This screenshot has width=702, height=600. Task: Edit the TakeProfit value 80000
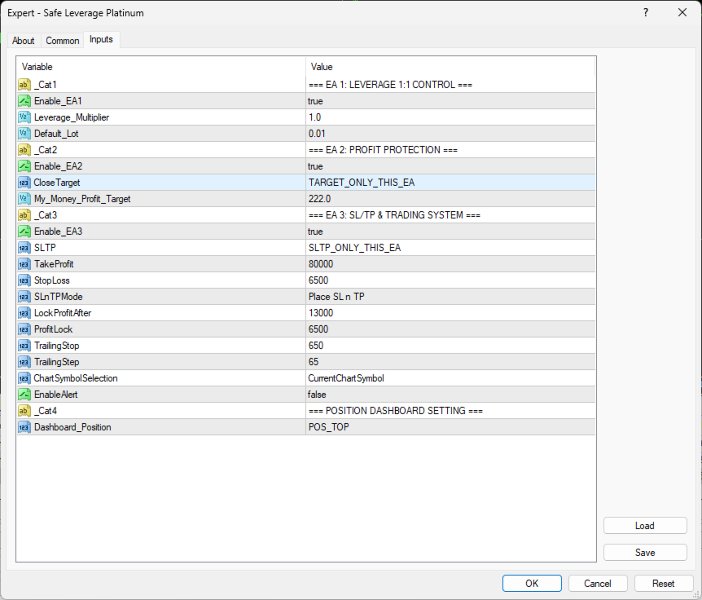(450, 264)
